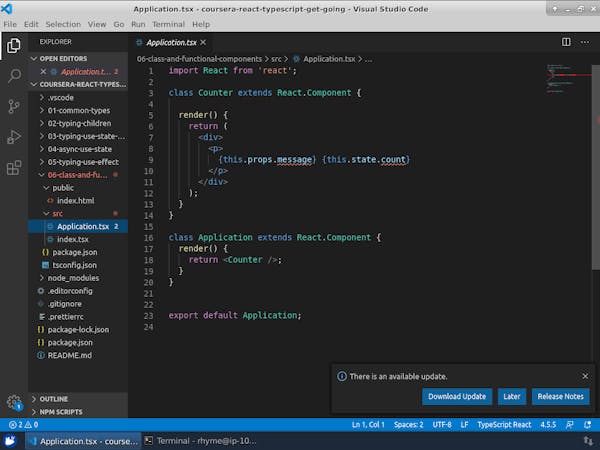Open the View menu

point(97,24)
